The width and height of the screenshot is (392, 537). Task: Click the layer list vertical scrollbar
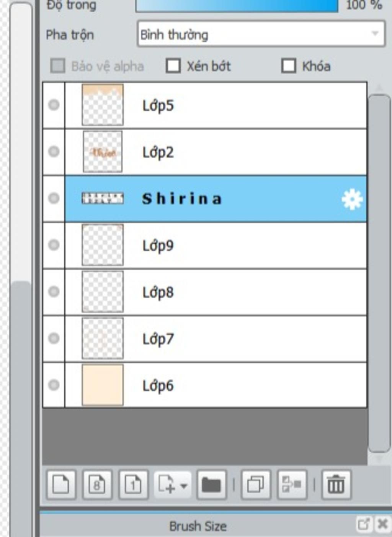pyautogui.click(x=379, y=274)
